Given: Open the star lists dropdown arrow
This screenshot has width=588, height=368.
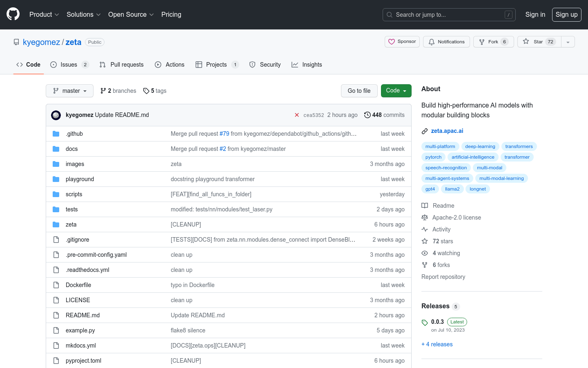Looking at the screenshot, I should click(x=568, y=42).
